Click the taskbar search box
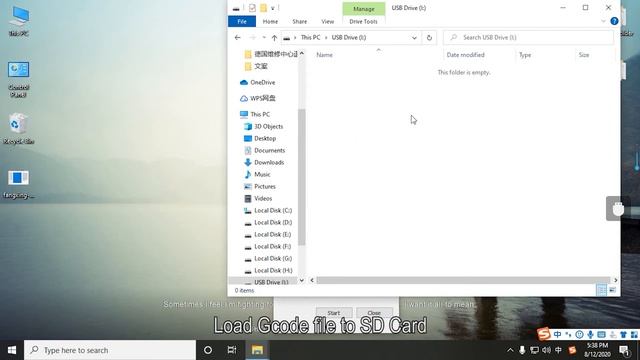 click(x=110, y=350)
